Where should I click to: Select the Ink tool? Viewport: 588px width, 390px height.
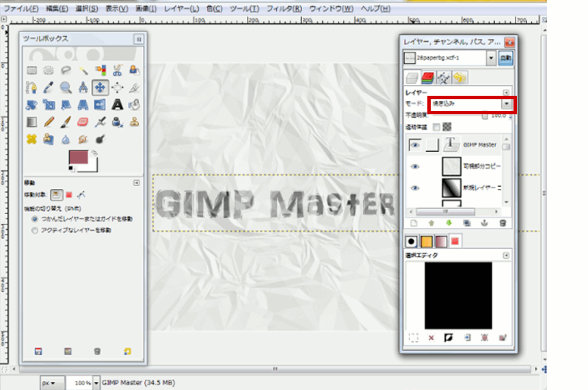point(118,122)
